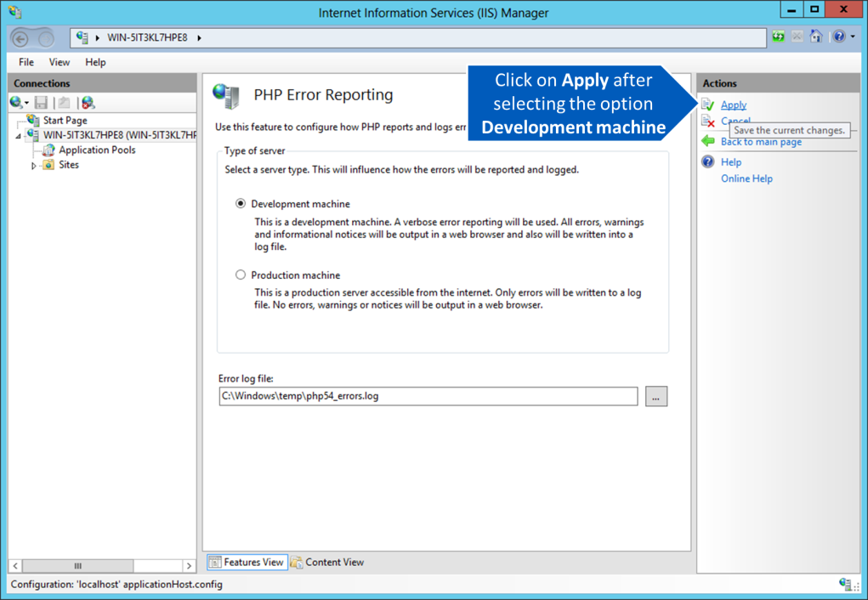Click the Stop icon in the top toolbar
868x600 pixels.
(797, 37)
